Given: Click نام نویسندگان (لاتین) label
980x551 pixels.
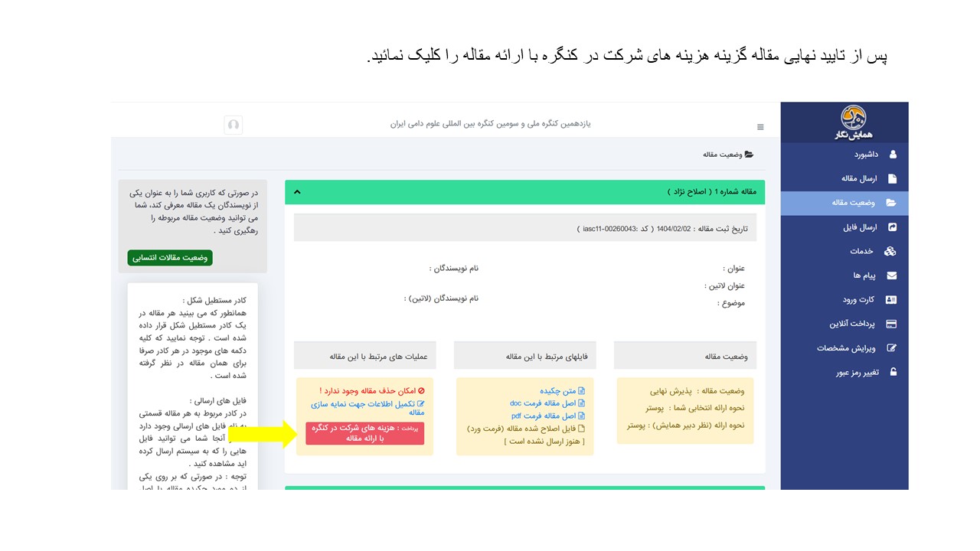Looking at the screenshot, I should click(x=441, y=298).
